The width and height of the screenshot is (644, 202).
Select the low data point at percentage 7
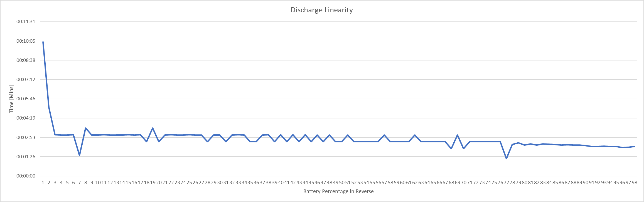[x=80, y=155]
